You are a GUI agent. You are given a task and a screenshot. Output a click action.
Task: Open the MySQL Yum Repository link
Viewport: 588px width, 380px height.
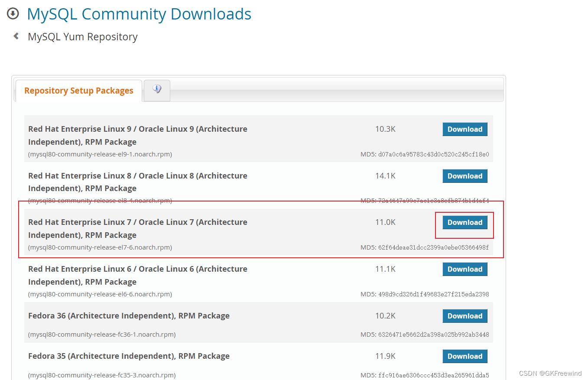click(83, 37)
